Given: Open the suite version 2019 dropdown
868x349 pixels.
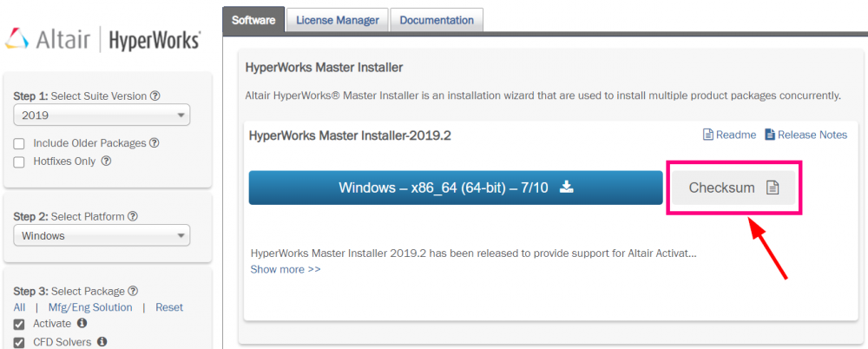Looking at the screenshot, I should tap(102, 115).
